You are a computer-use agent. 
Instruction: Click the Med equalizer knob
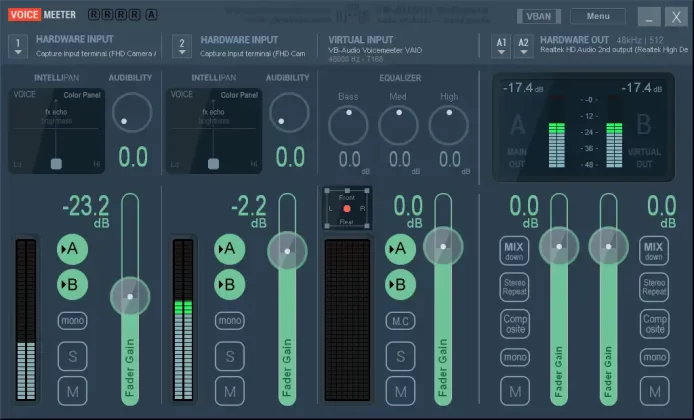(398, 125)
